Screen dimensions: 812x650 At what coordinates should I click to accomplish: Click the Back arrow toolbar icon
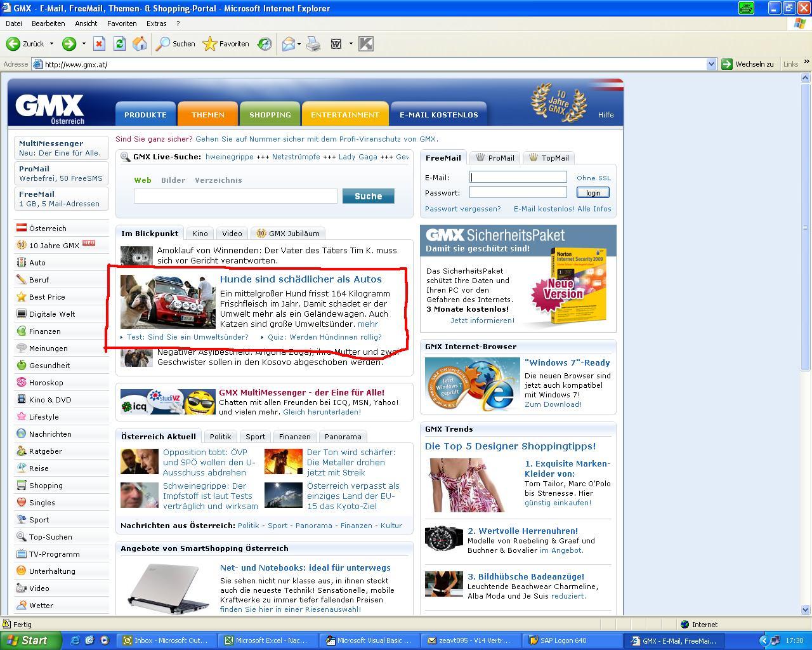13,44
